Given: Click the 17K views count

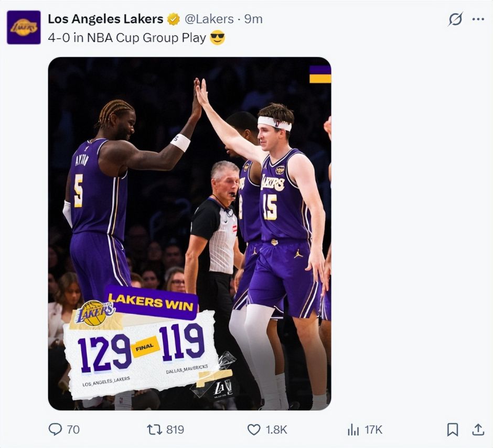Looking at the screenshot, I should 373,430.
